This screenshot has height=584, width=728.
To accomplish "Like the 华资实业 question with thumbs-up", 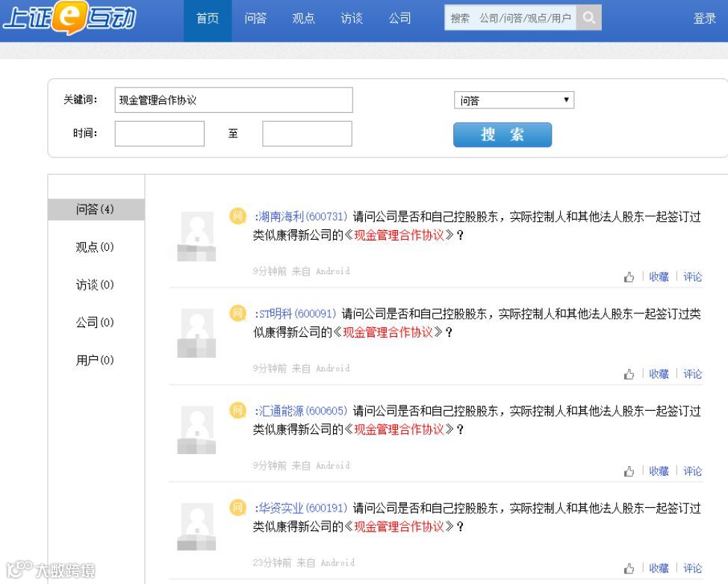I will point(629,568).
